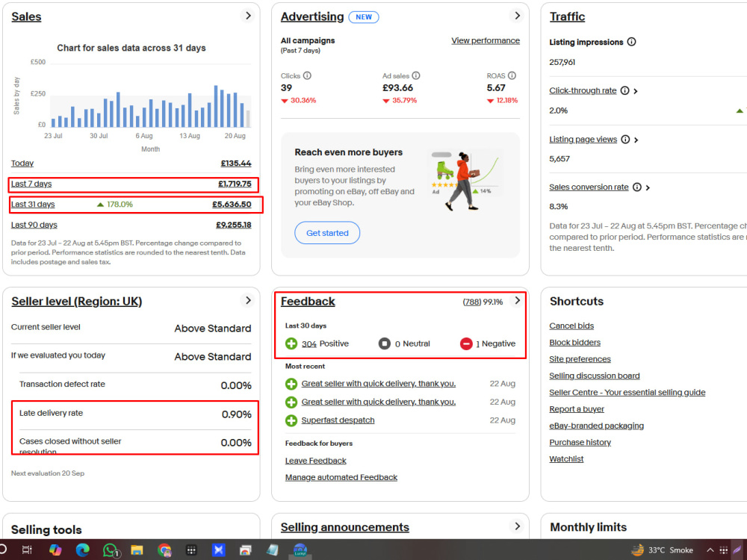
Task: Click green plus icon beside 304 Positive
Action: 291,343
